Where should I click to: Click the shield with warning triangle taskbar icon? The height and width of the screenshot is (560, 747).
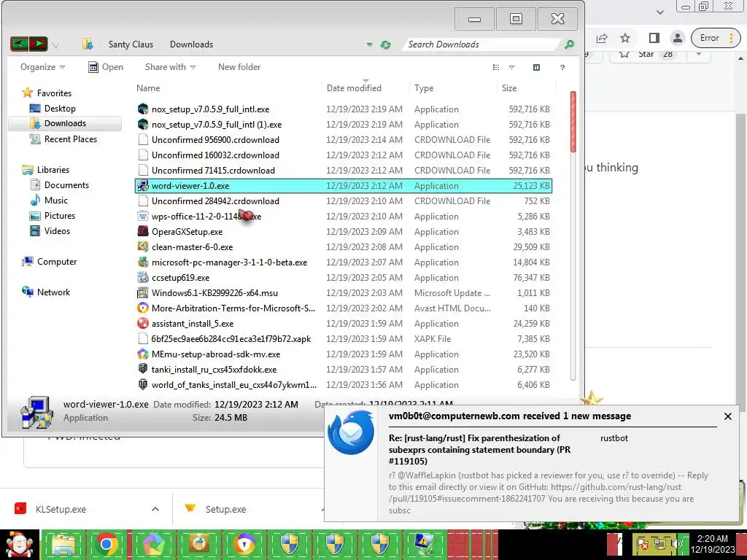(x=424, y=545)
